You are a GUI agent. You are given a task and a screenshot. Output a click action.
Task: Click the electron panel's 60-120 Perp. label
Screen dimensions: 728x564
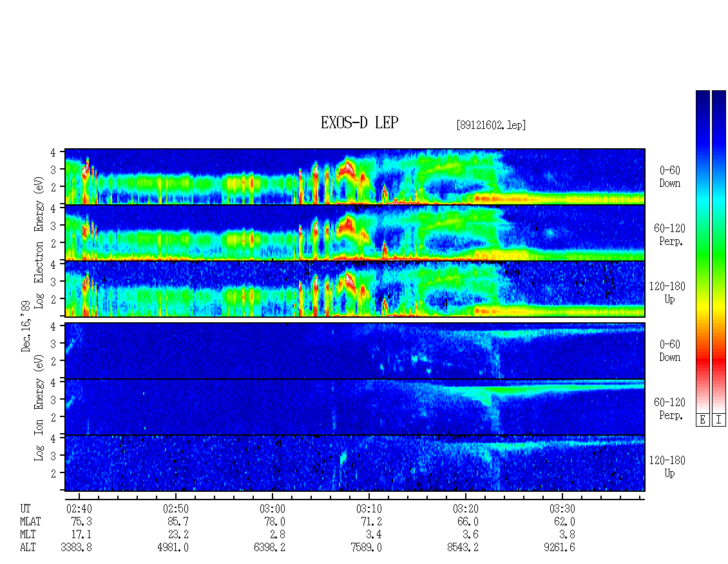[669, 235]
